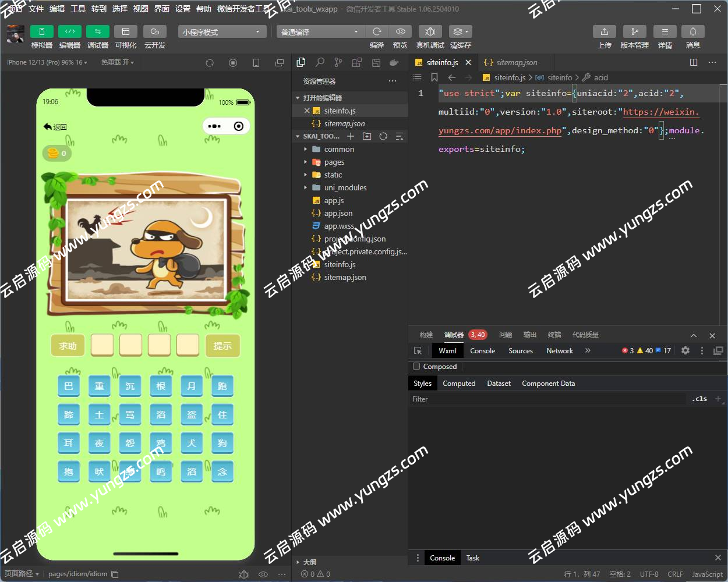Open the mini program mode dropdown
This screenshot has height=582, width=728.
tap(221, 32)
